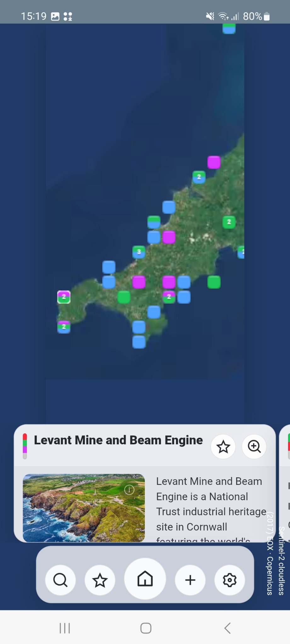The image size is (290, 644).
Task: Toggle favorite star on Levant Mine card
Action: click(x=223, y=447)
